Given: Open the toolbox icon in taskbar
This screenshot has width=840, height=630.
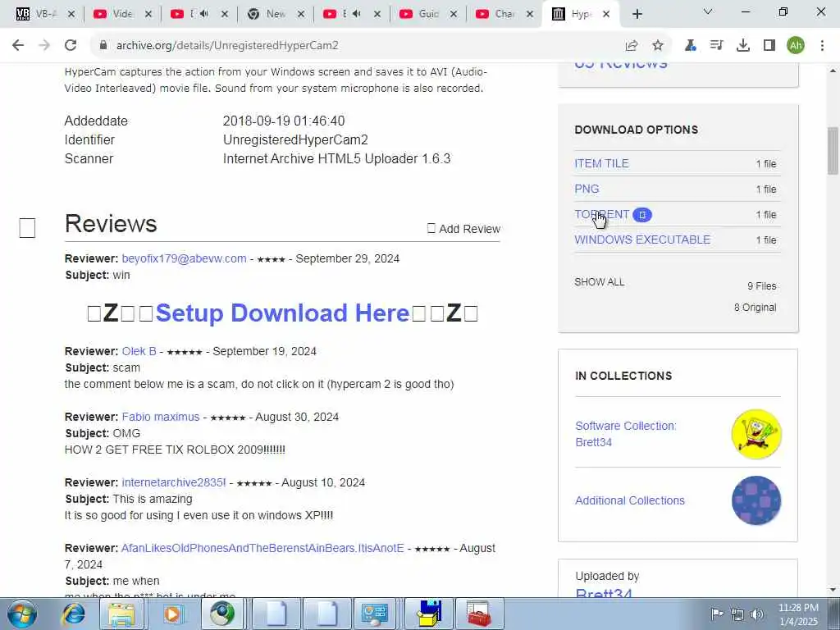Looking at the screenshot, I should (x=478, y=614).
